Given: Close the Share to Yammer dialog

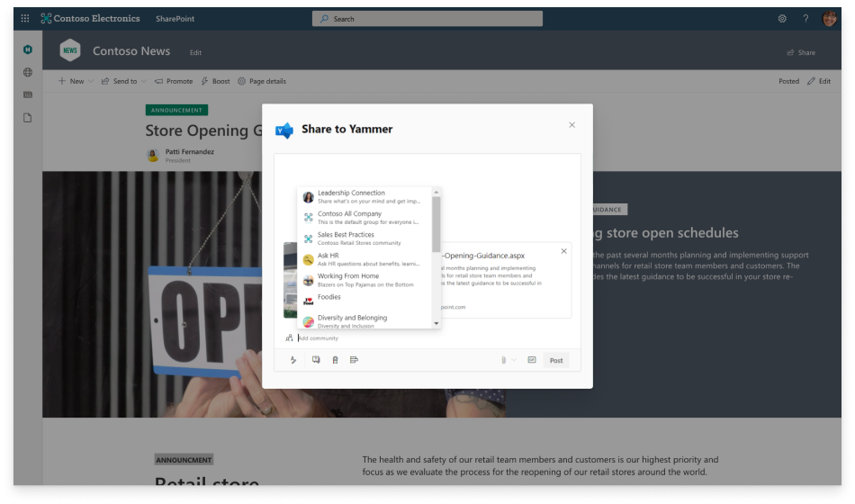Looking at the screenshot, I should tap(572, 125).
